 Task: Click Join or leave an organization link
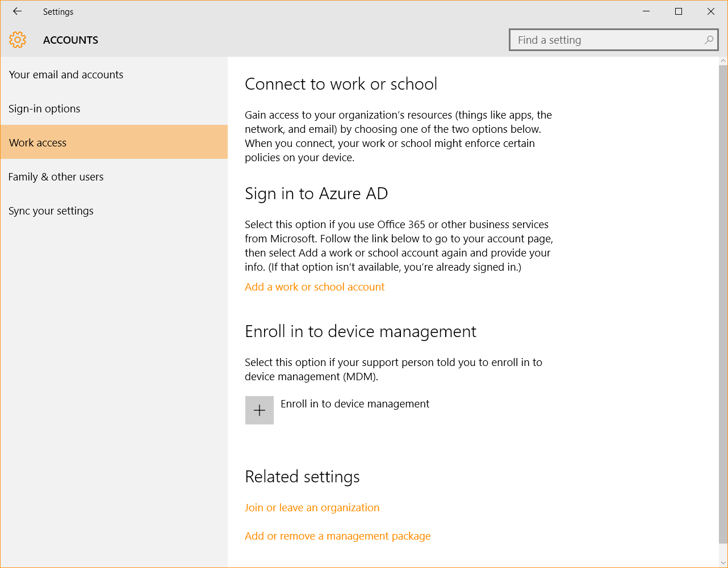click(312, 508)
